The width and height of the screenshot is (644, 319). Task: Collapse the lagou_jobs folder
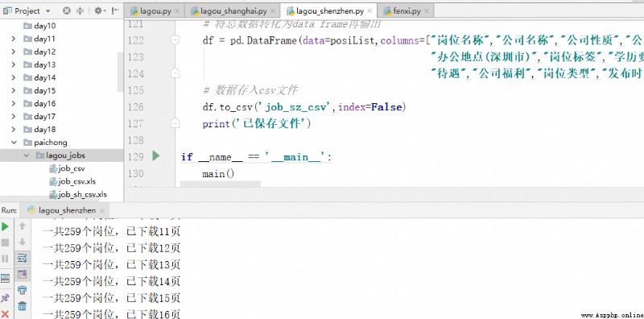26,155
